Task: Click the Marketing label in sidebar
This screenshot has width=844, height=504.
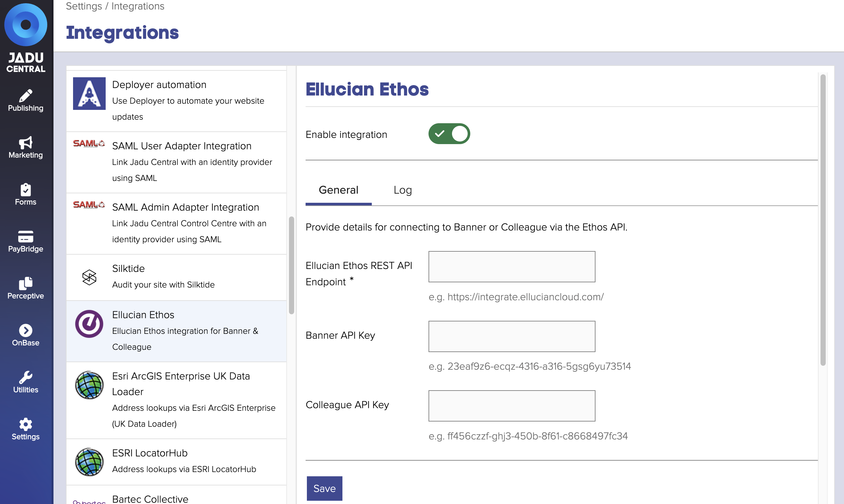Action: point(26,155)
